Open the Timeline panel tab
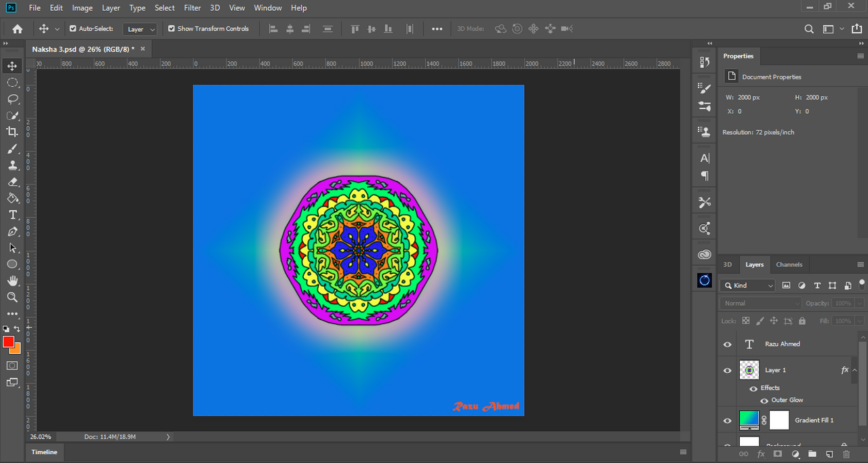868x463 pixels. click(x=45, y=452)
